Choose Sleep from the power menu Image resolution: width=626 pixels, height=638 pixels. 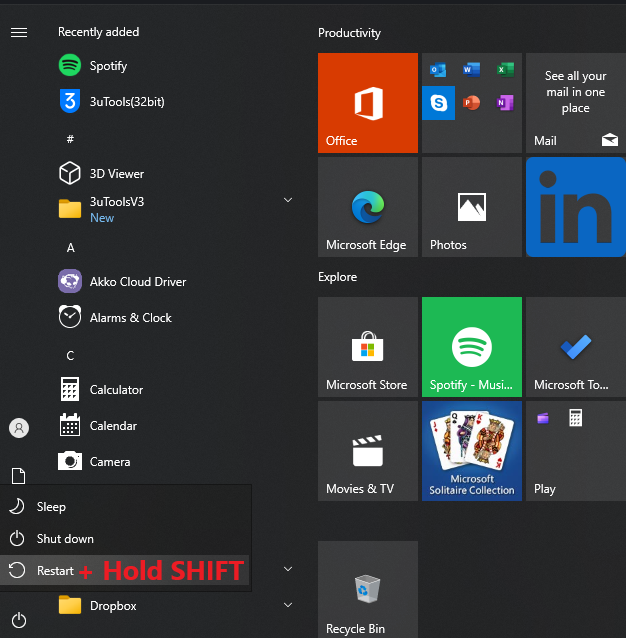(51, 507)
